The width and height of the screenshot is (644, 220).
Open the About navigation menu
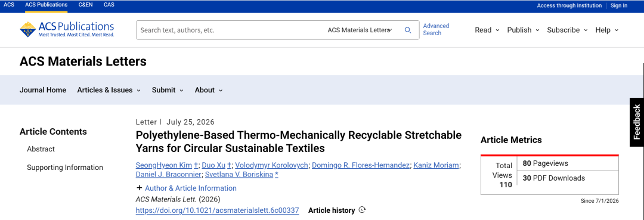[209, 90]
